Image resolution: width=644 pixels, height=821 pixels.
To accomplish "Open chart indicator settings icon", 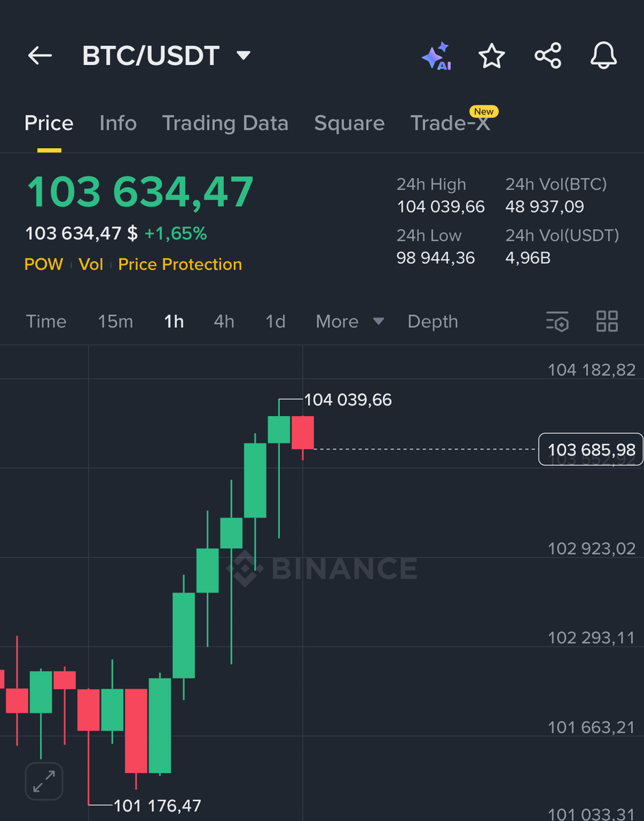I will click(x=557, y=321).
